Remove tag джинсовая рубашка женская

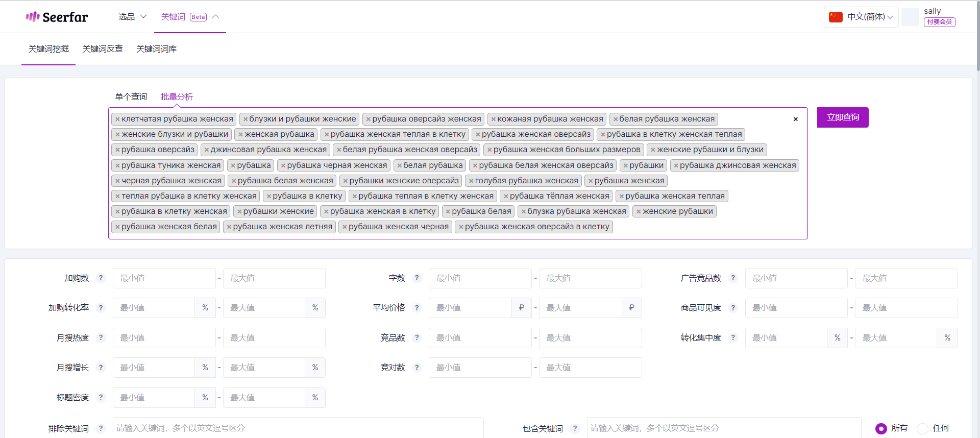point(207,150)
